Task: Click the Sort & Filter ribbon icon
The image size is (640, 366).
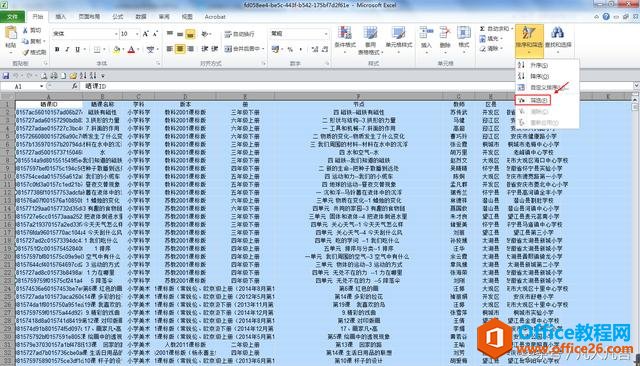Action: [529, 33]
